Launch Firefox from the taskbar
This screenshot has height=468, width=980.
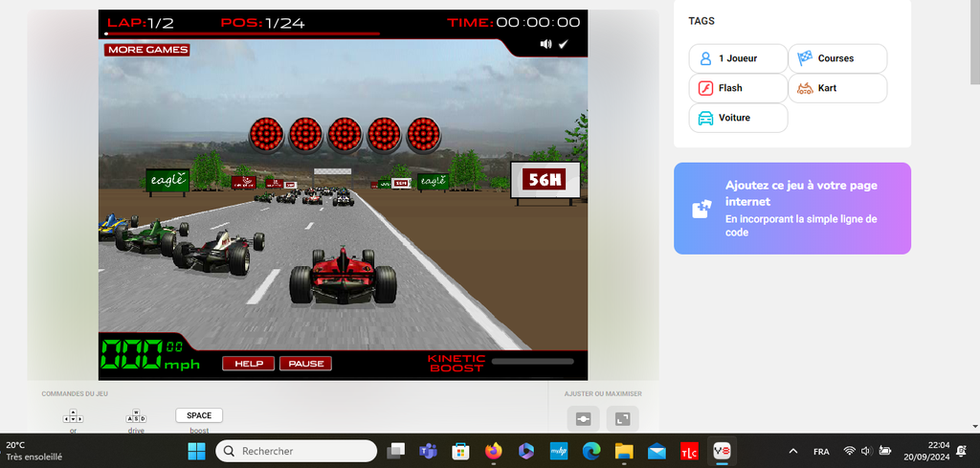point(493,451)
